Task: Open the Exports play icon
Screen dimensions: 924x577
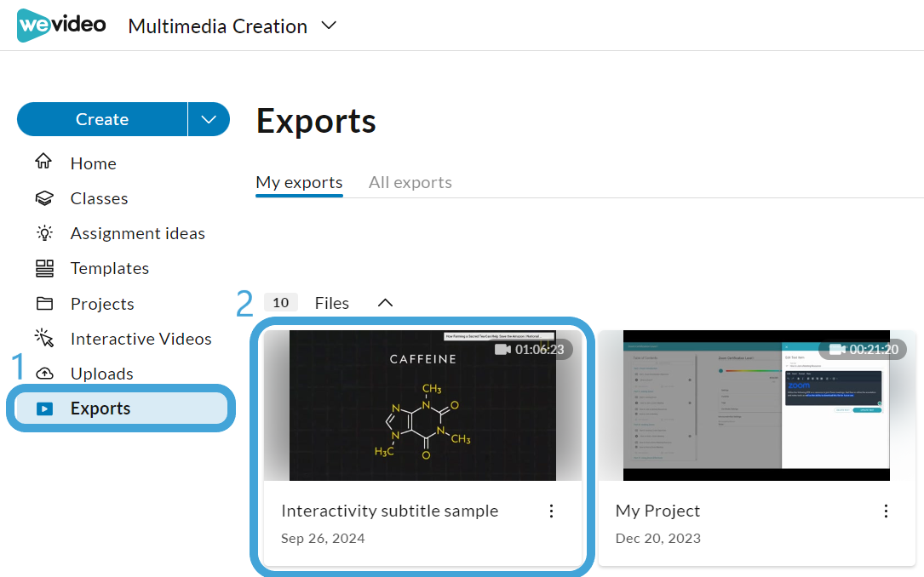Action: coord(45,408)
